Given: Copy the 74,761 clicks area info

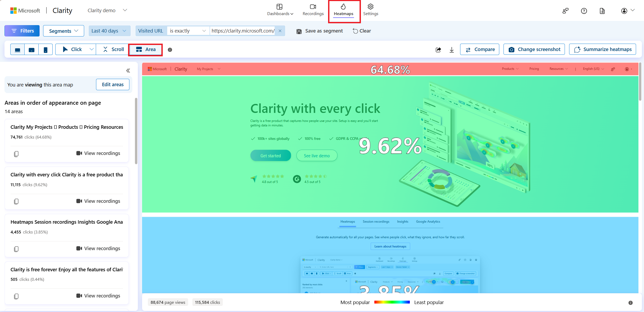Looking at the screenshot, I should [16, 154].
